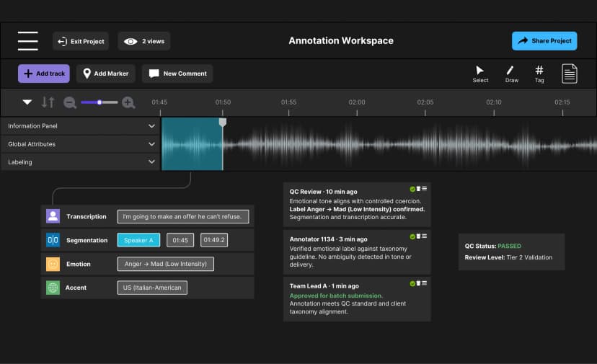
Task: Click the zoom out magnifier
Action: pos(70,102)
